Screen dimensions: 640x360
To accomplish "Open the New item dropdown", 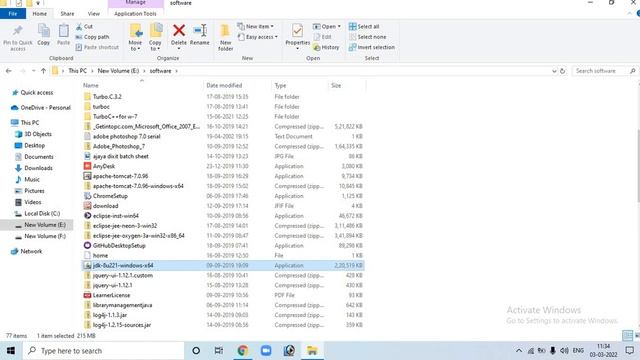I will (256, 27).
